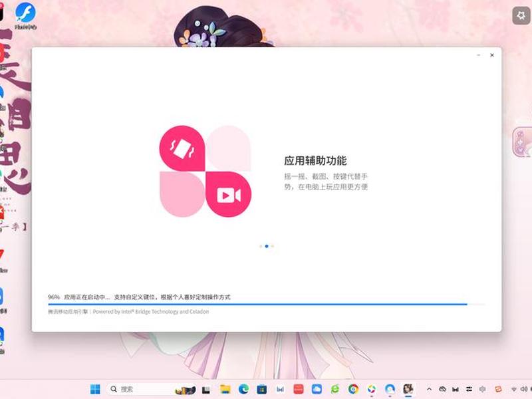
Task: Open the Flash desktop shortcut icon
Action: [x=26, y=16]
